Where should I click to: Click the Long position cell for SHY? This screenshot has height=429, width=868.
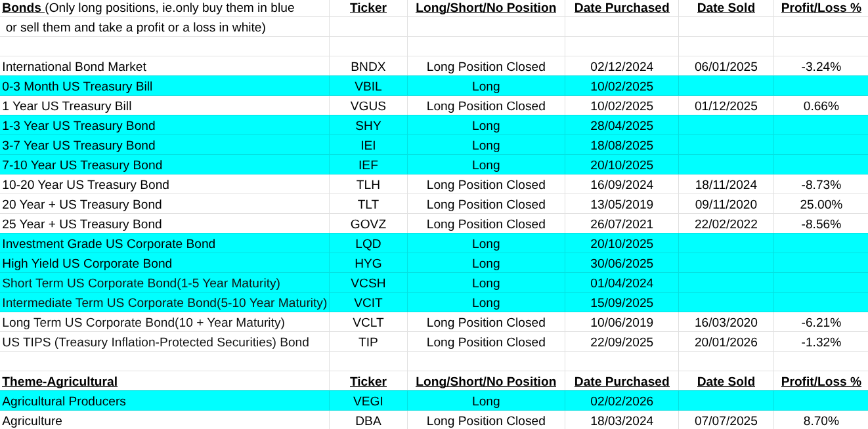click(486, 126)
